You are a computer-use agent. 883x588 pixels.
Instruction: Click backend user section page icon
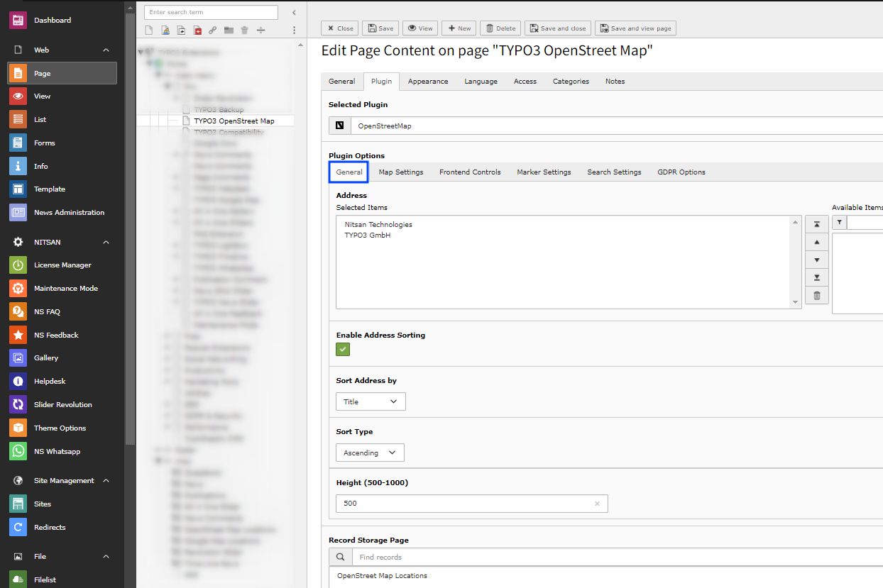point(165,30)
